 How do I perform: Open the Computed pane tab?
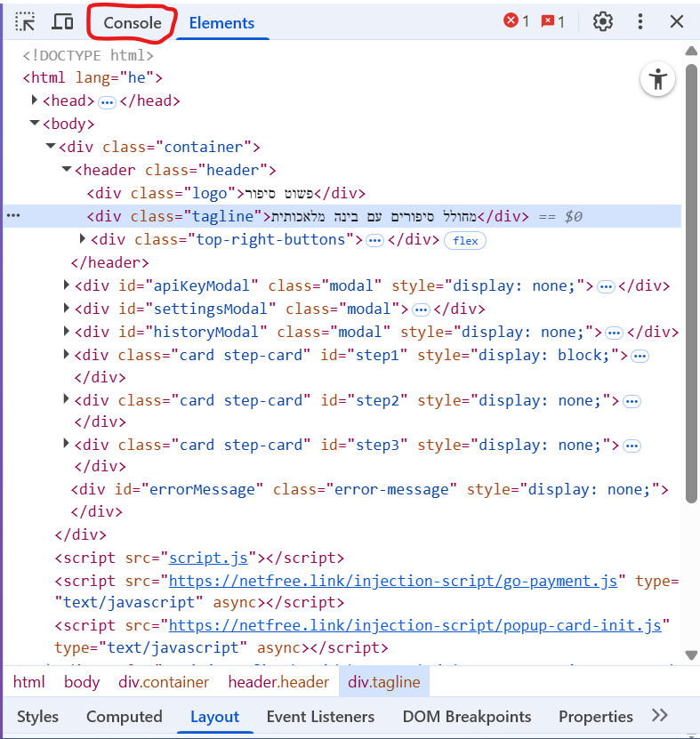[x=125, y=717]
